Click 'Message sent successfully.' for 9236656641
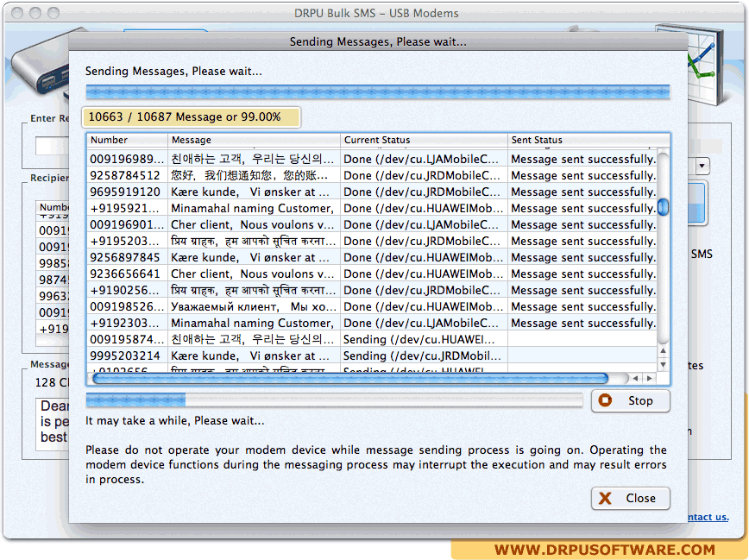This screenshot has height=560, width=749. (582, 274)
